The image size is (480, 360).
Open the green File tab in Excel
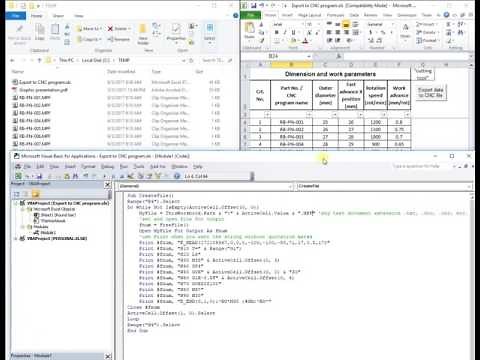coord(250,15)
